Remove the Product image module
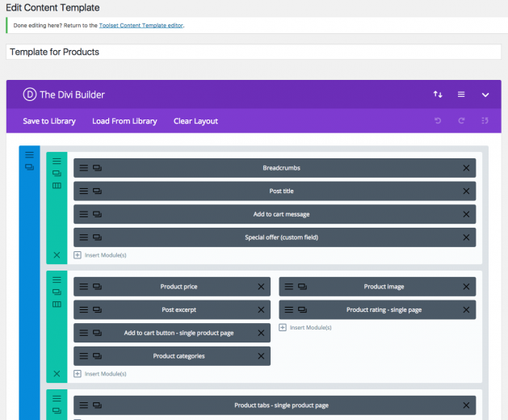Screen dimensions: 508x420 point(466,287)
